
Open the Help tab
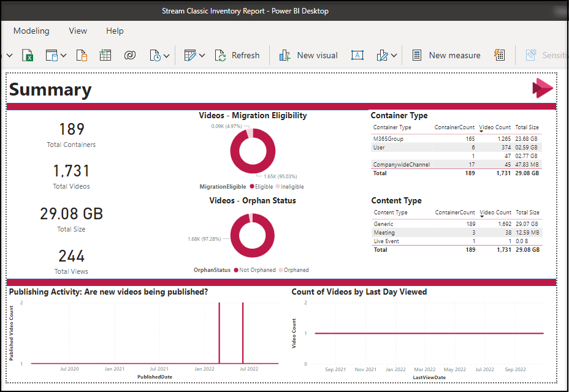(x=115, y=31)
